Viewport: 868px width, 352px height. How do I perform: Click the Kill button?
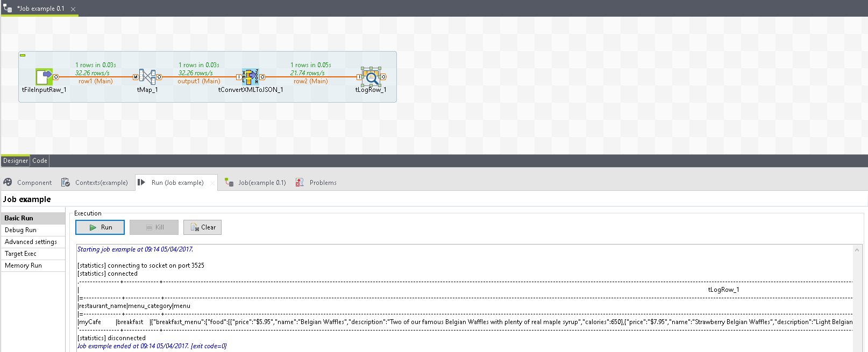tap(154, 227)
